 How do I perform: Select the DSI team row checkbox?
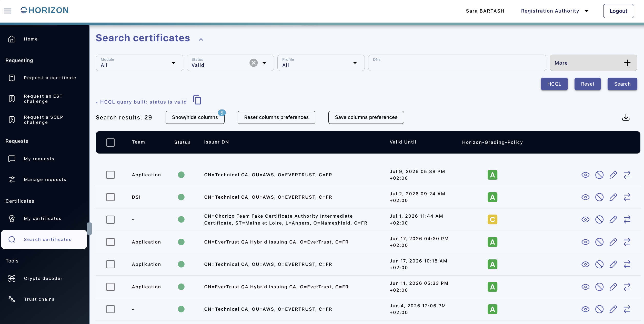pos(110,197)
